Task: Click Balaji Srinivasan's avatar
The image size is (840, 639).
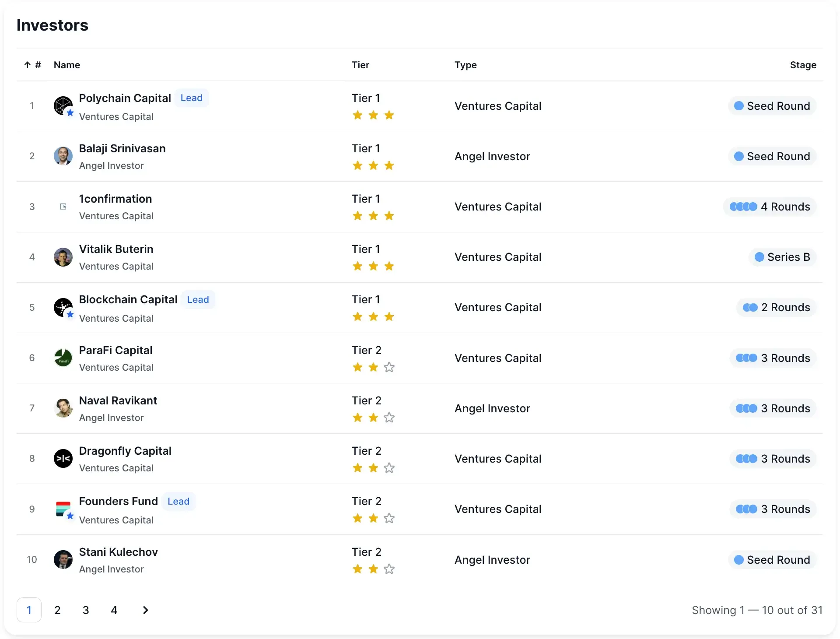Action: (63, 156)
